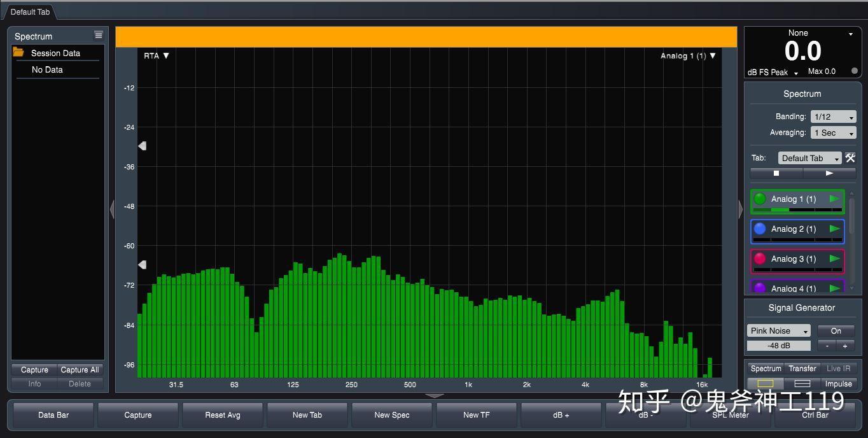Viewport: 868px width, 438px height.
Task: Click the green Analog 1 color dot
Action: coord(760,199)
